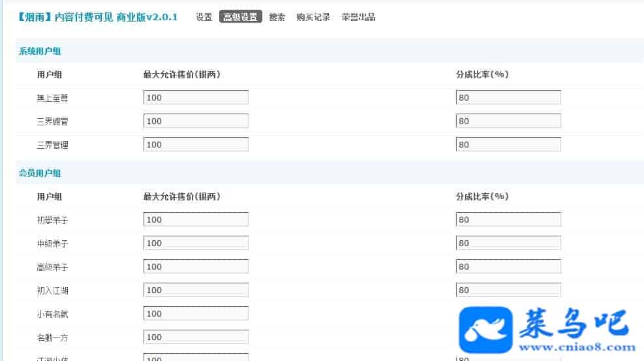Select the 分成比率 input for 初入江湖
The height and width of the screenshot is (361, 644).
click(x=508, y=290)
